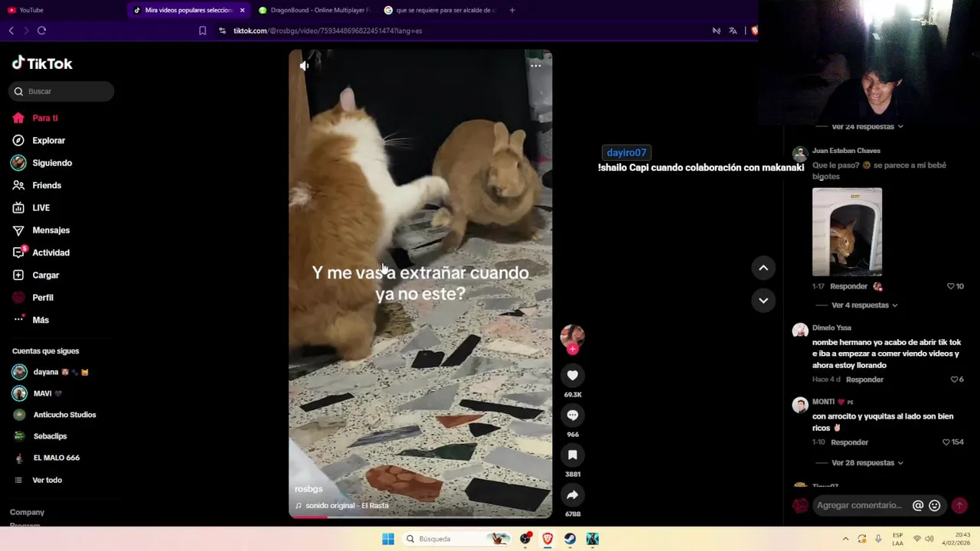Viewport: 980px width, 551px height.
Task: Save video with the bookmark icon
Action: pos(573,455)
